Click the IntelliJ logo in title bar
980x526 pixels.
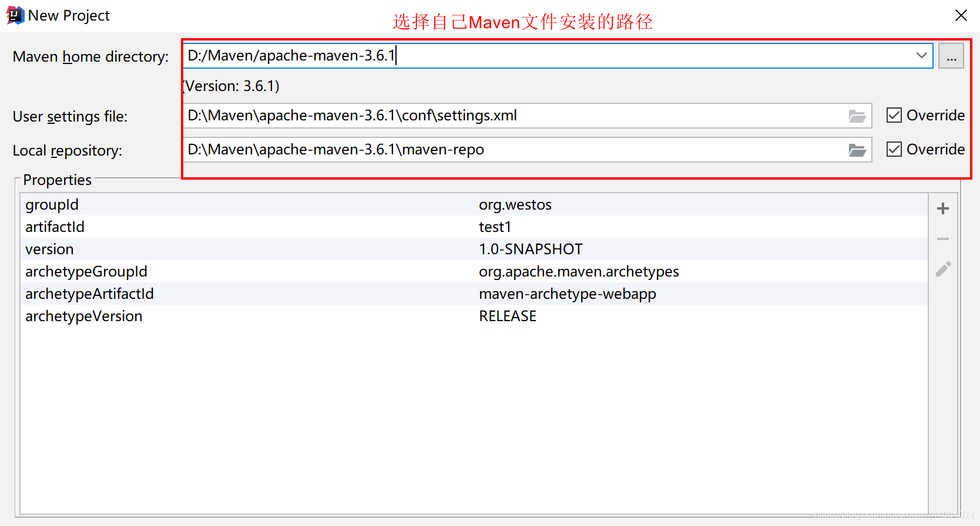point(15,15)
